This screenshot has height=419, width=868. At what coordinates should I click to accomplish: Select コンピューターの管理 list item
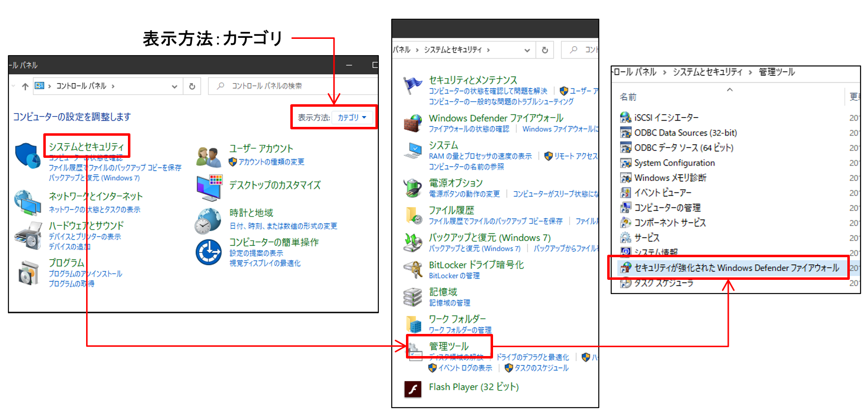click(x=667, y=208)
